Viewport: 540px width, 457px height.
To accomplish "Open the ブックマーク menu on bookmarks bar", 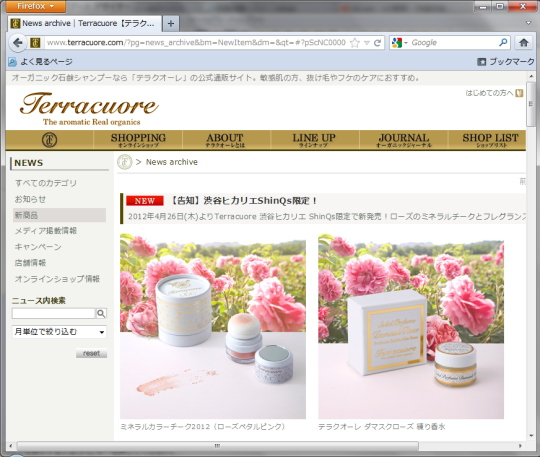I will click(506, 62).
